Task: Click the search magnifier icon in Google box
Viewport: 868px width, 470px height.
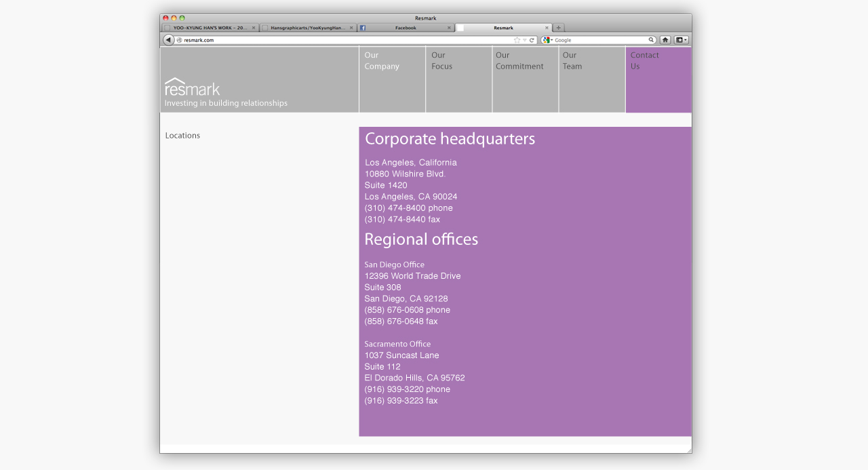Action: tap(651, 40)
